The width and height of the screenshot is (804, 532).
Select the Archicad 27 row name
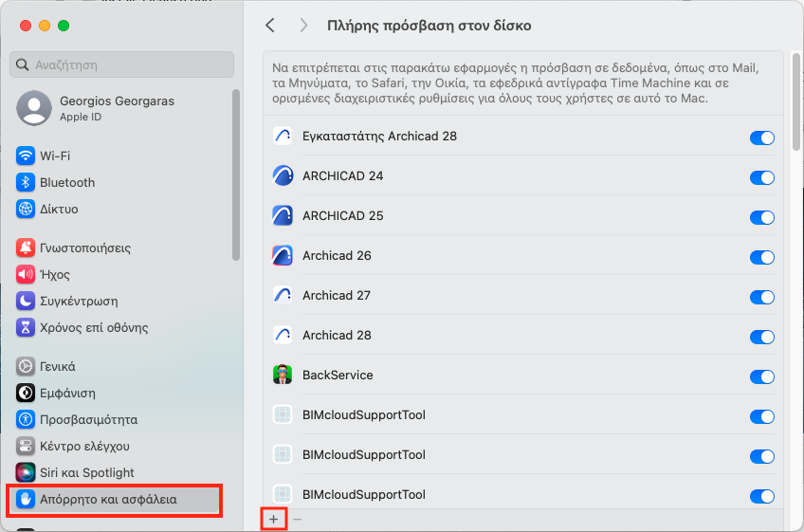pos(337,296)
